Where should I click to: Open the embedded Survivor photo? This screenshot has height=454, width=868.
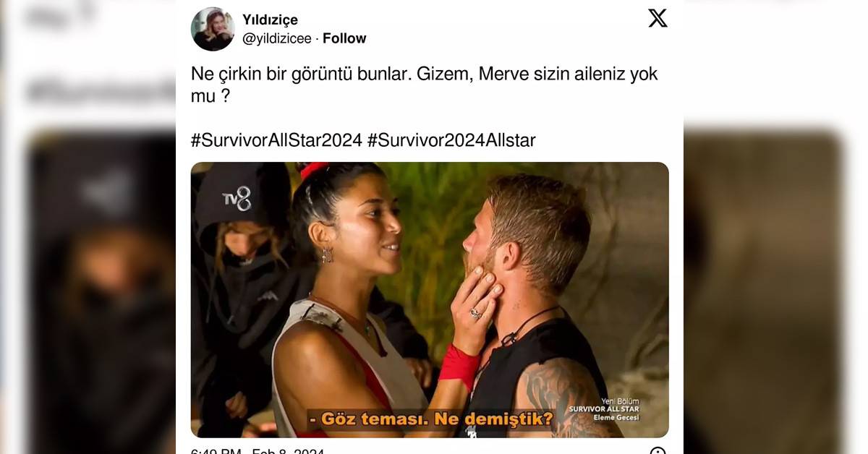pyautogui.click(x=430, y=299)
